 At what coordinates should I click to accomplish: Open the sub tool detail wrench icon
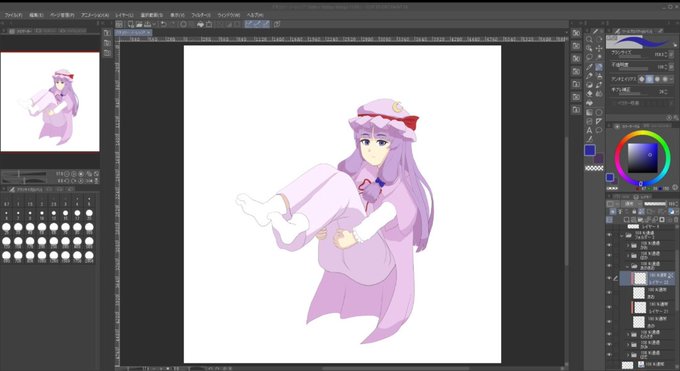coord(676,118)
